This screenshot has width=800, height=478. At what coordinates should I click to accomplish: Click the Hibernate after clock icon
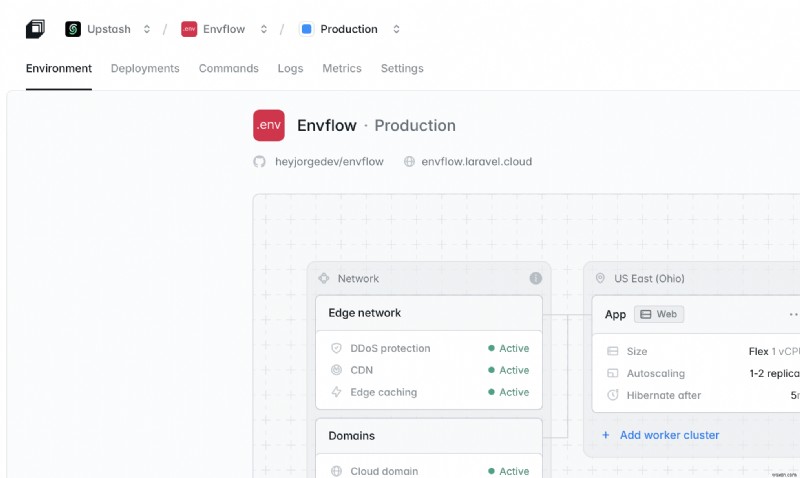[x=613, y=395]
